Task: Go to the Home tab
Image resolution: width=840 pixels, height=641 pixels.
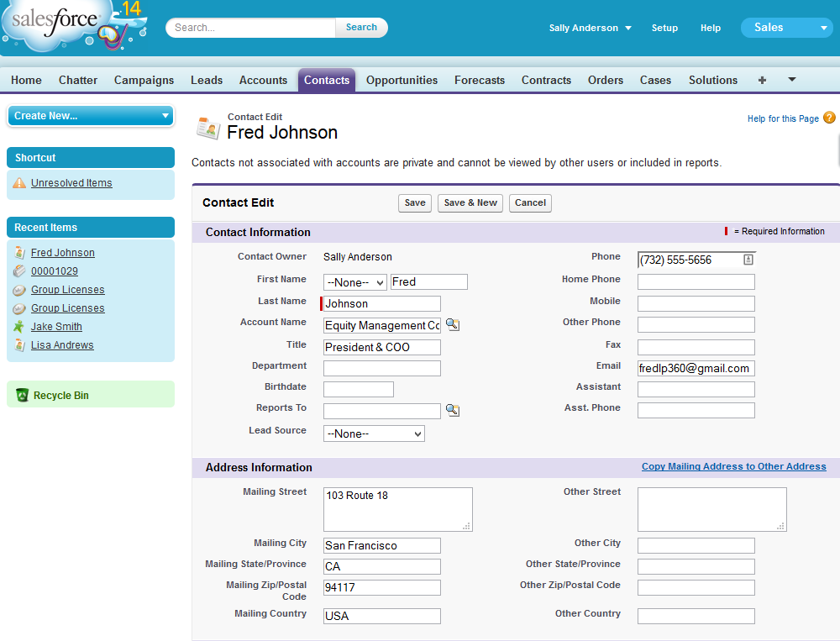Action: pyautogui.click(x=26, y=80)
